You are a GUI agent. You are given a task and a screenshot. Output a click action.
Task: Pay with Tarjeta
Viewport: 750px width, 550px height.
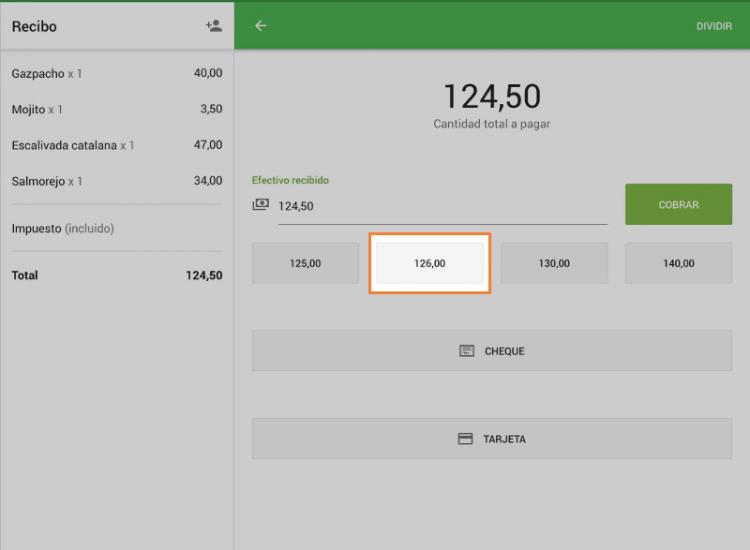tap(492, 439)
